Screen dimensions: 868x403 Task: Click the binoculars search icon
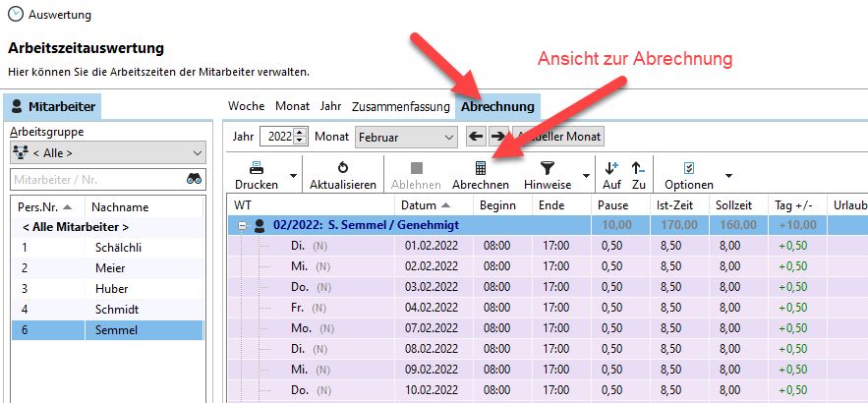[195, 179]
